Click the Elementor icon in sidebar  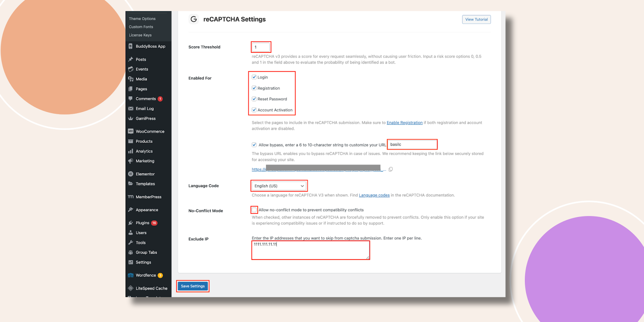pyautogui.click(x=131, y=174)
